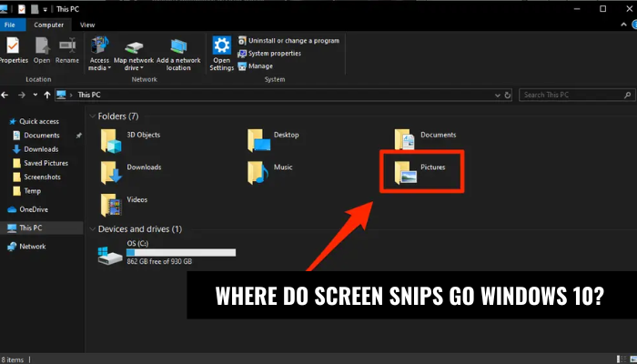This screenshot has width=637, height=364.
Task: Click the 862 GB free of 930 GB text
Action: (159, 262)
